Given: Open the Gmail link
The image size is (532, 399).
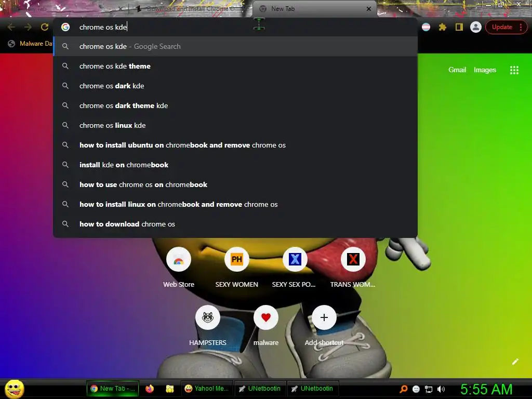Looking at the screenshot, I should click(457, 70).
